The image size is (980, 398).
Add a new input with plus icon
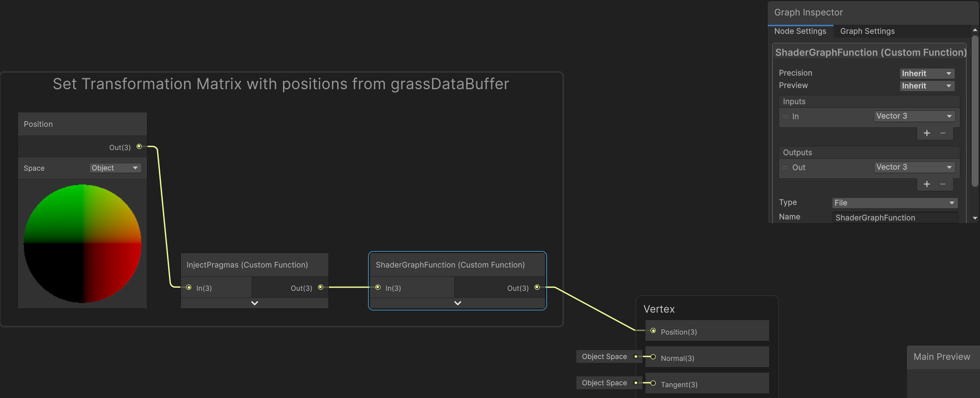click(x=926, y=133)
